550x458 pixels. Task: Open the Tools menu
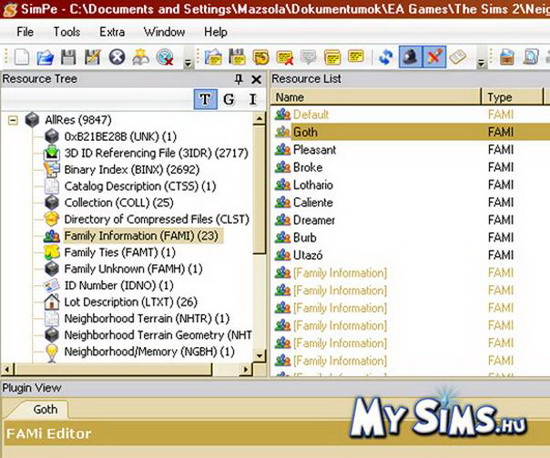67,32
